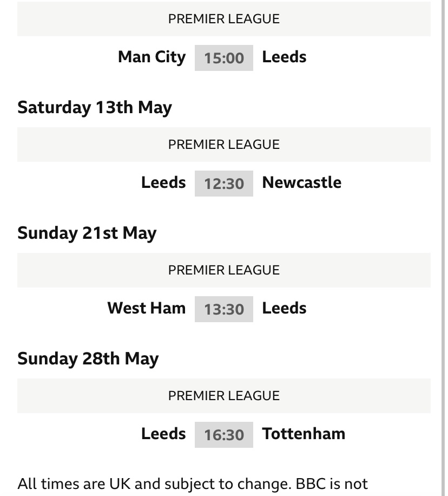
Task: Click the 12:30 kickoff time box
Action: click(224, 184)
